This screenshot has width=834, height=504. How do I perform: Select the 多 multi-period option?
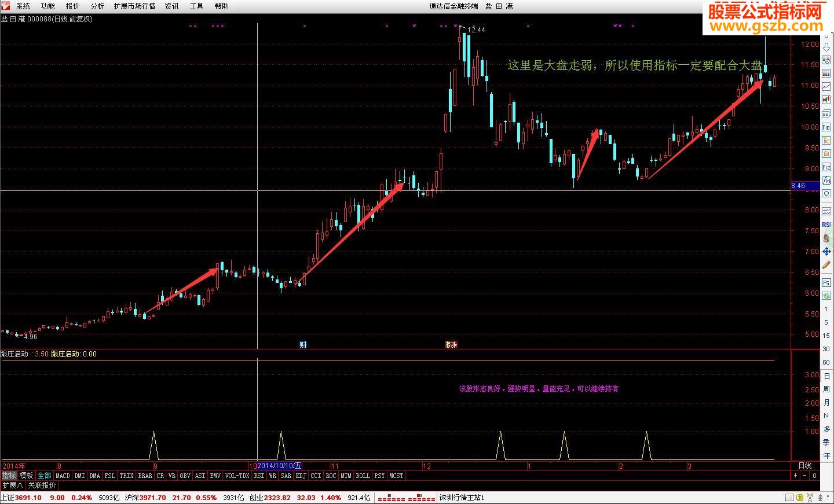(x=826, y=429)
